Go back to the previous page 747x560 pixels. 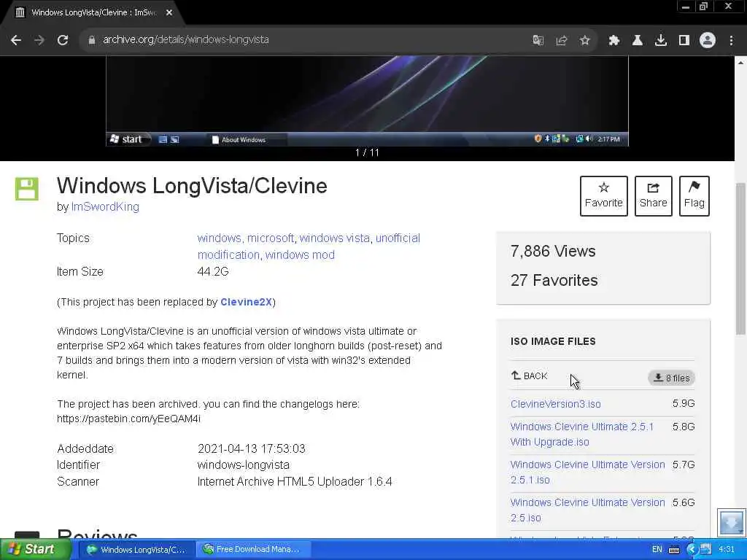click(16, 40)
